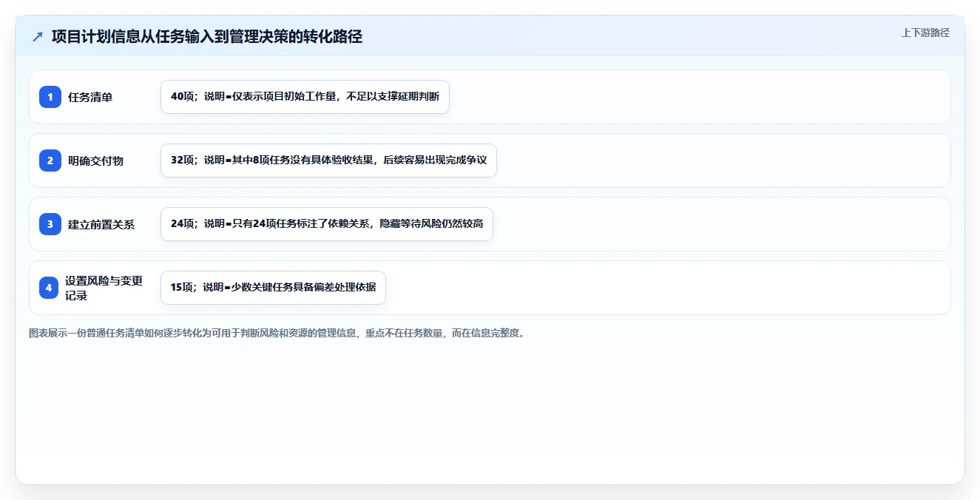Click step number 4 badge
Image resolution: width=980 pixels, height=500 pixels.
49,288
